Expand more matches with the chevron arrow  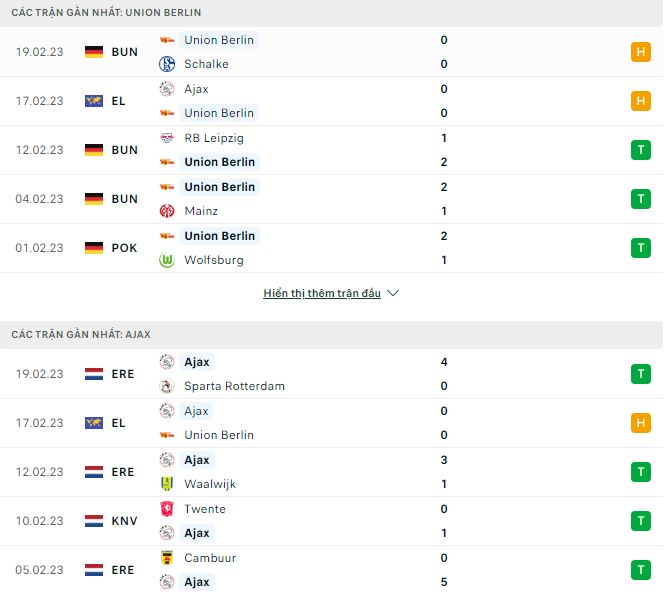(393, 293)
